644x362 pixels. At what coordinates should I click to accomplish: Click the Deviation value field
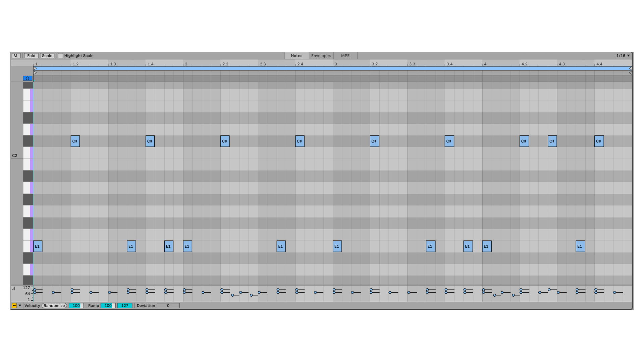click(x=168, y=306)
